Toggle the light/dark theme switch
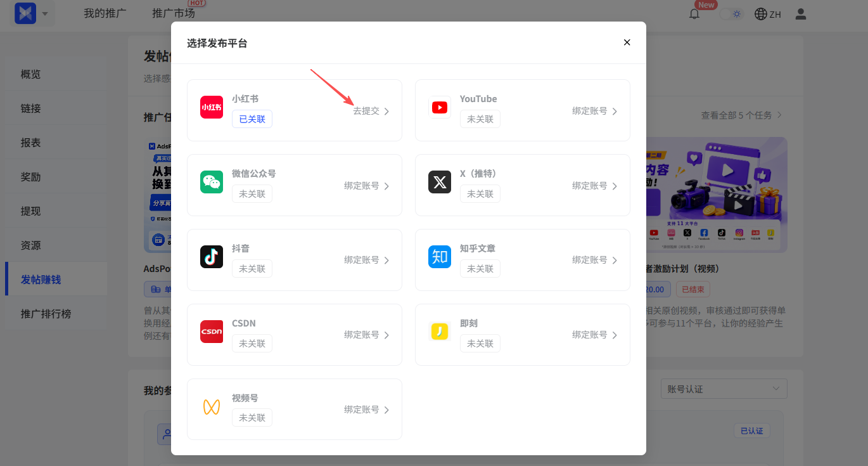The width and height of the screenshot is (868, 466). pyautogui.click(x=732, y=14)
